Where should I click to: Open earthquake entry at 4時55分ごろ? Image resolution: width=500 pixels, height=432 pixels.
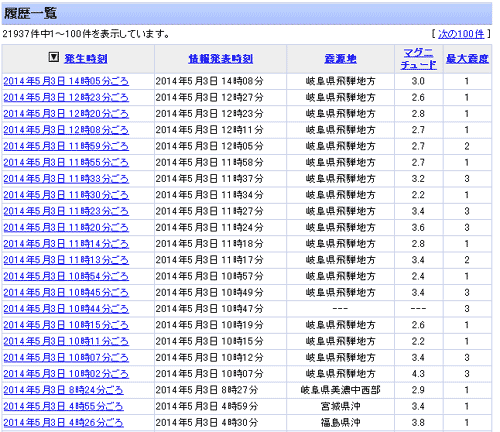pyautogui.click(x=63, y=406)
